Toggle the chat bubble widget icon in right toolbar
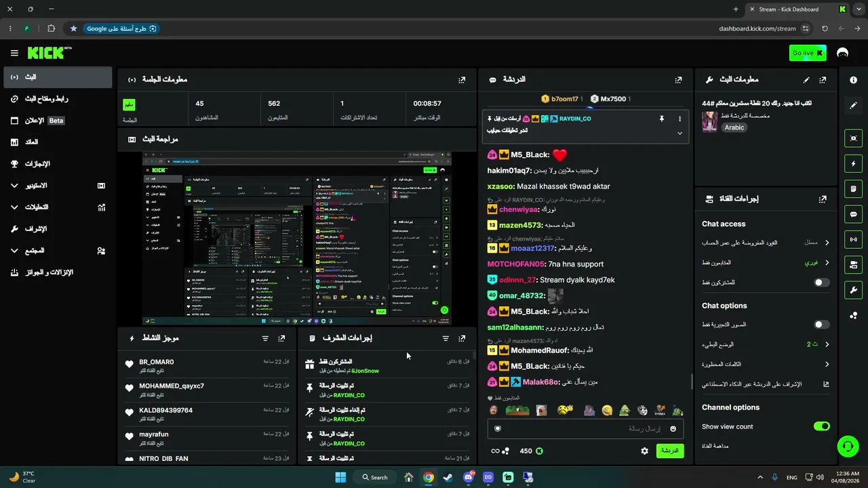 [853, 214]
